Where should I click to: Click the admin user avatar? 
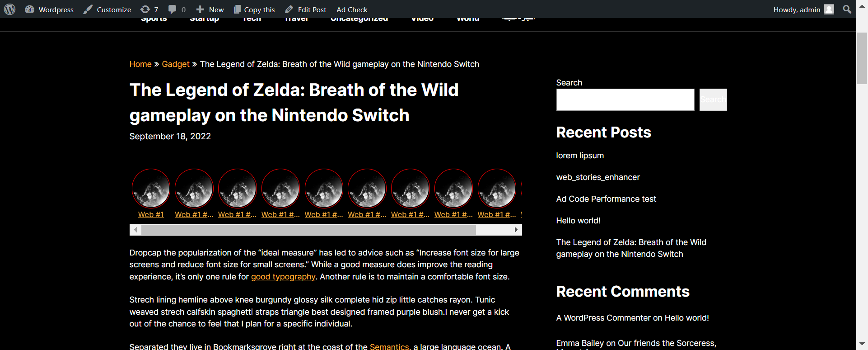tap(829, 9)
